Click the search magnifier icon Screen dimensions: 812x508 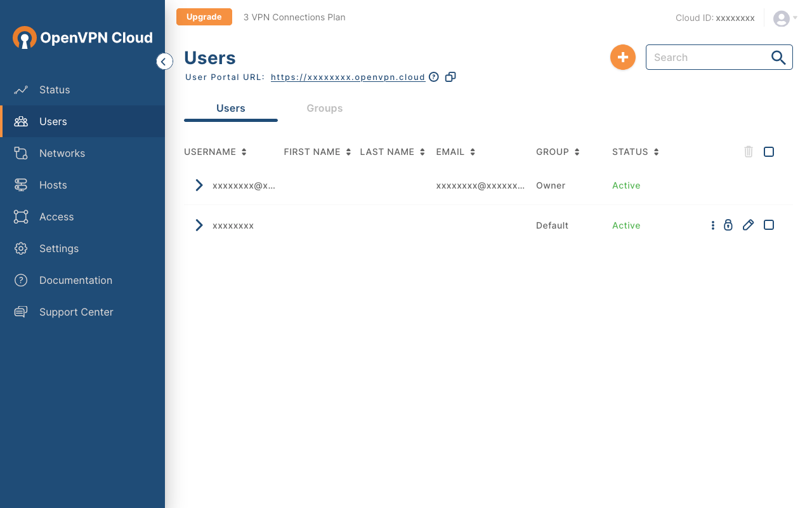point(778,57)
